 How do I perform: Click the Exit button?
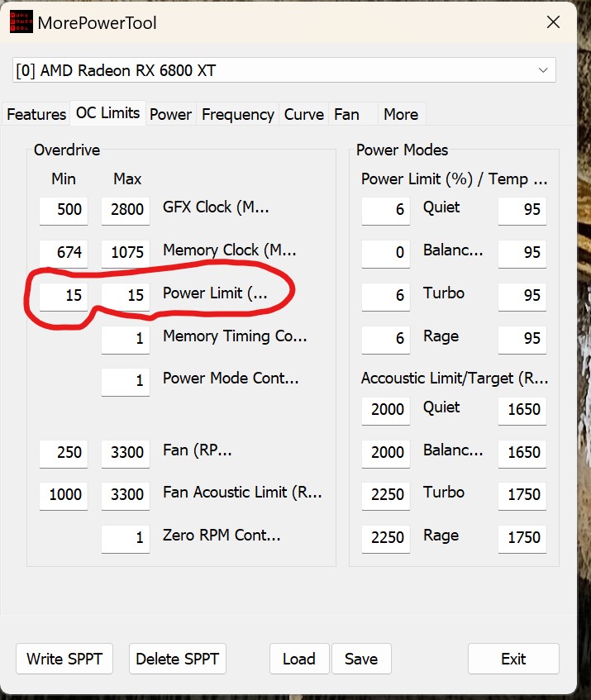click(x=513, y=659)
